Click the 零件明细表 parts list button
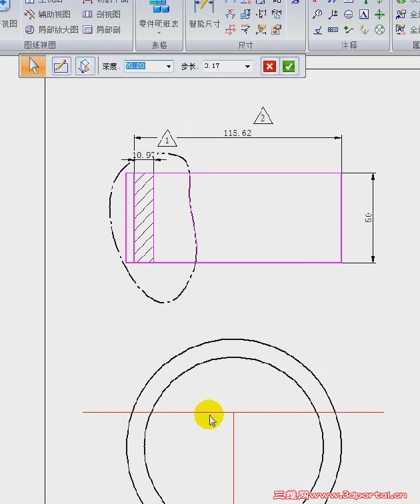 (159, 15)
